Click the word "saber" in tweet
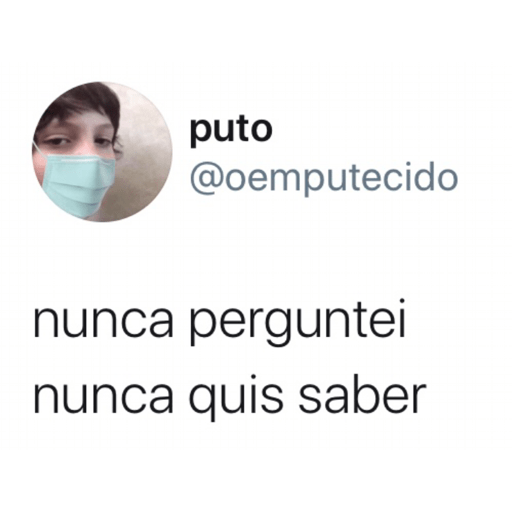 pos(362,396)
